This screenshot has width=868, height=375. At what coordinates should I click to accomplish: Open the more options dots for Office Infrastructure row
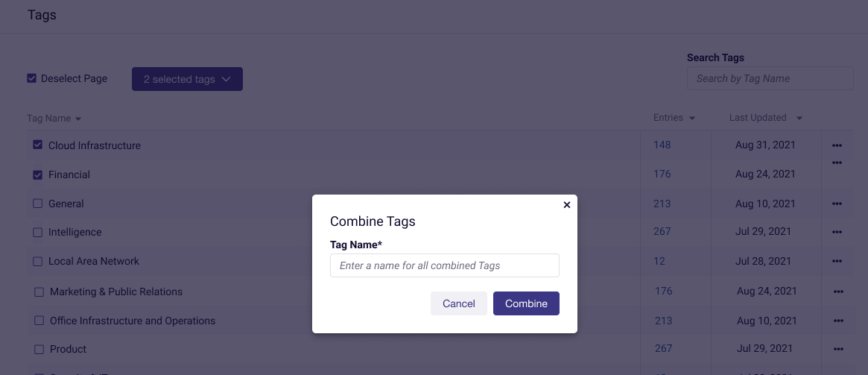coord(838,321)
